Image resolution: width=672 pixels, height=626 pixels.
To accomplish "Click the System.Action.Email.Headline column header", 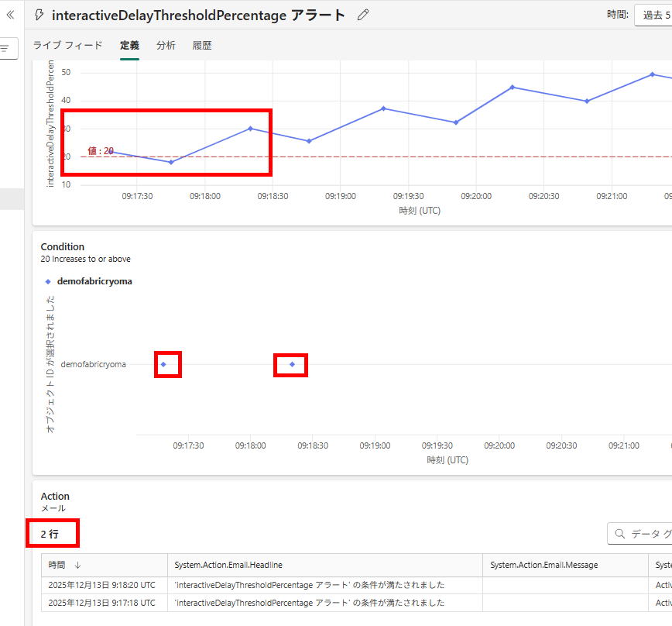I will coord(325,565).
